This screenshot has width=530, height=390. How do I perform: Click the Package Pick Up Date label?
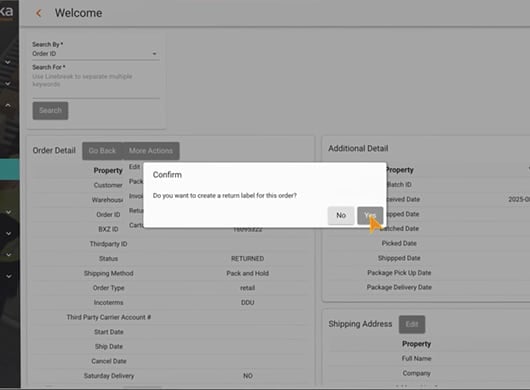pyautogui.click(x=399, y=273)
